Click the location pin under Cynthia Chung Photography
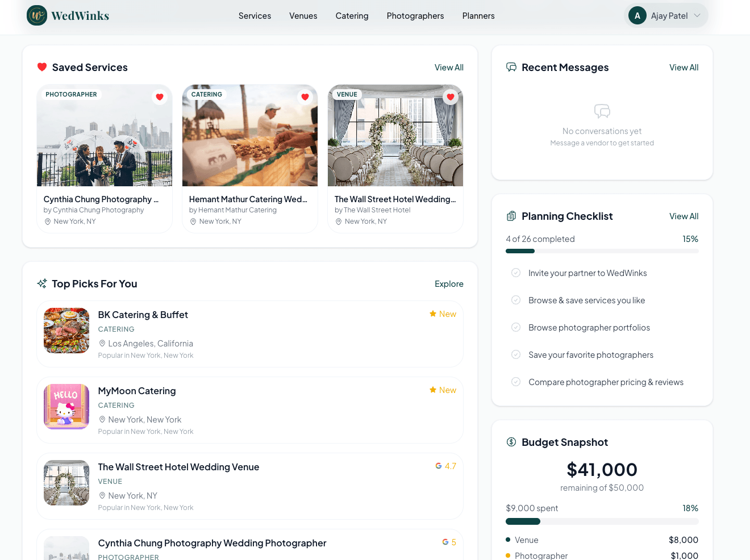 [48, 222]
